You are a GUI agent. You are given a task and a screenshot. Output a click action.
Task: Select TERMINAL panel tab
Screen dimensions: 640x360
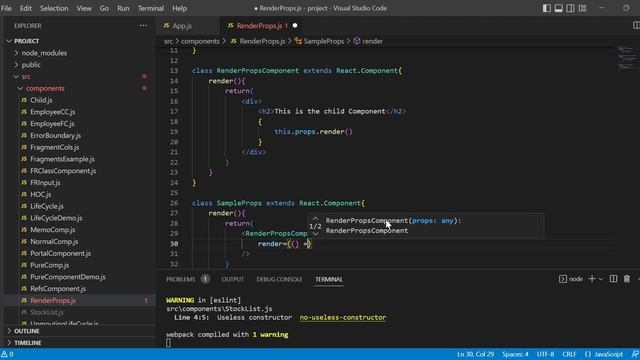(329, 280)
